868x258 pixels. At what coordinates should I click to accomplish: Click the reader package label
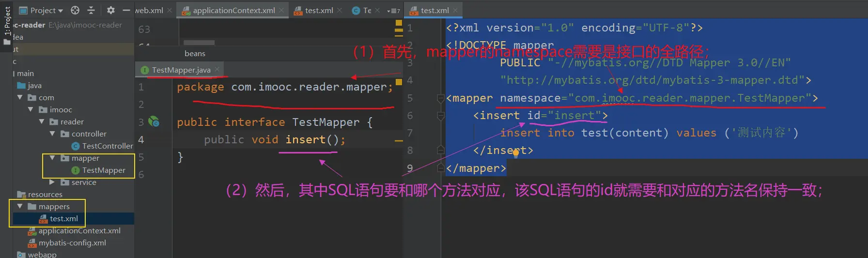[72, 121]
